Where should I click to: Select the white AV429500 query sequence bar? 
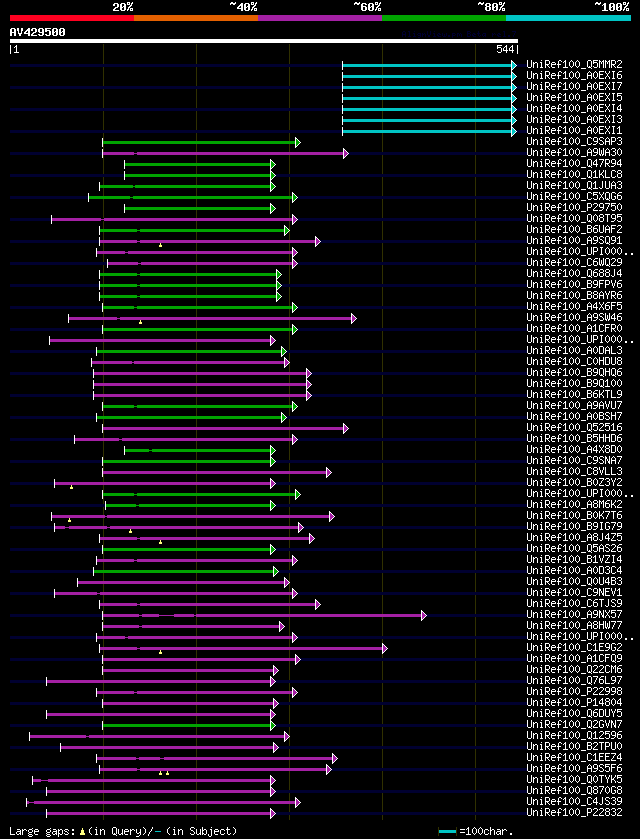click(x=264, y=41)
